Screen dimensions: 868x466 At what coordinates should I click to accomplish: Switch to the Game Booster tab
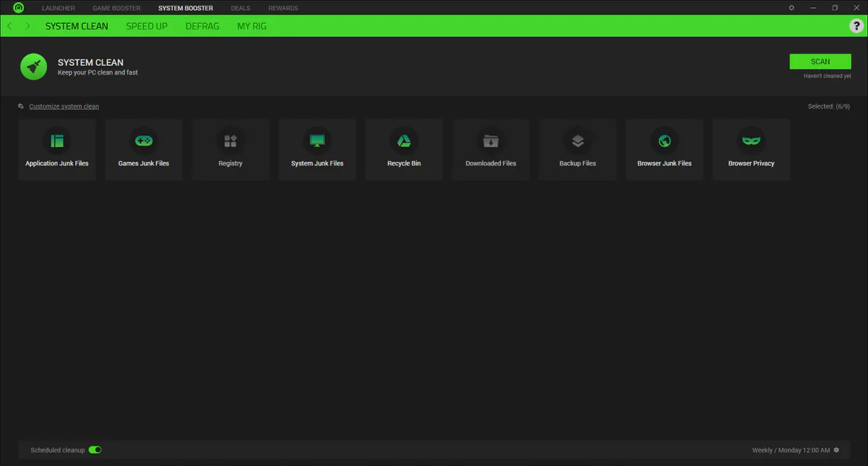tap(116, 8)
